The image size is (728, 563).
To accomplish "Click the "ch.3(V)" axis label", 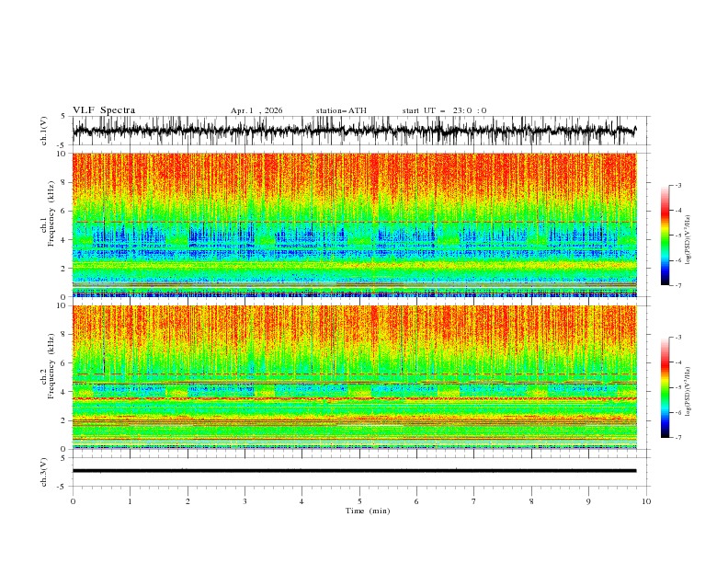I will [x=44, y=472].
